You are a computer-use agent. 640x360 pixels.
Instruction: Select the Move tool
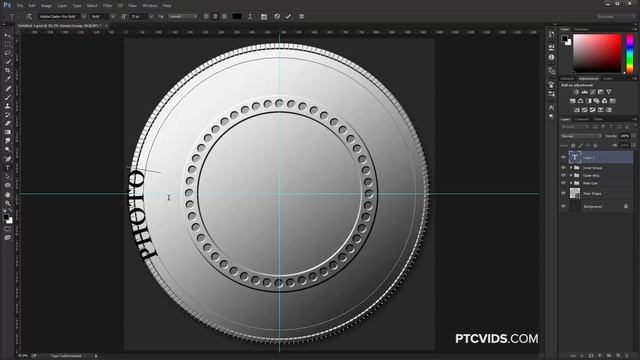(7, 36)
